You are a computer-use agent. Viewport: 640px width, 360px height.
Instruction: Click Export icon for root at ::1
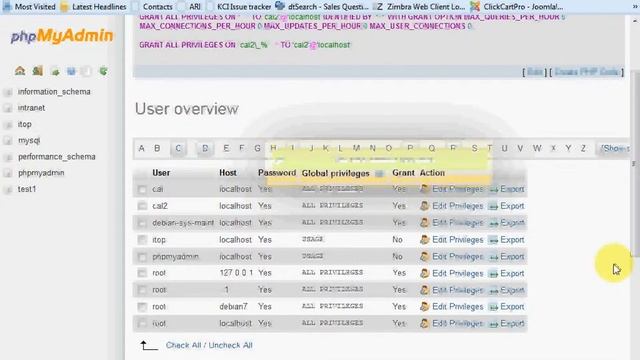(x=493, y=290)
